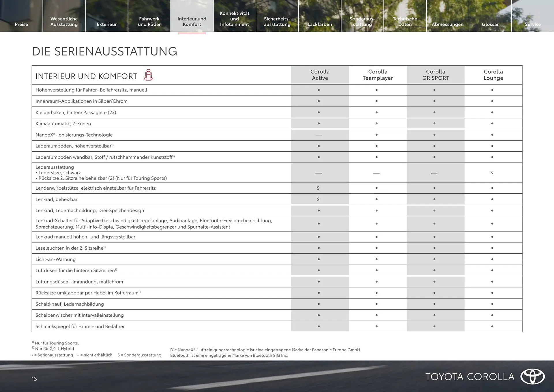
Task: Select the Abmessungen navigation item
Action: pos(448,24)
